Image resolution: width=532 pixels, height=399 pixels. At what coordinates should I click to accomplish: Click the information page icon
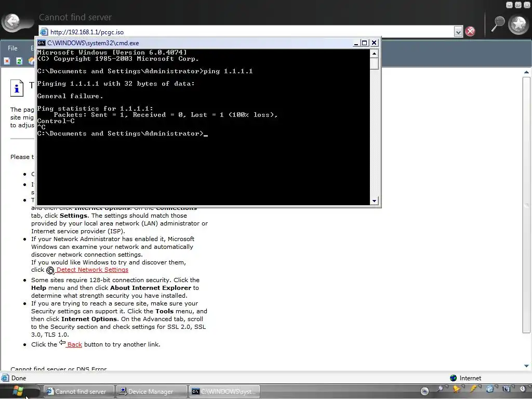click(17, 88)
